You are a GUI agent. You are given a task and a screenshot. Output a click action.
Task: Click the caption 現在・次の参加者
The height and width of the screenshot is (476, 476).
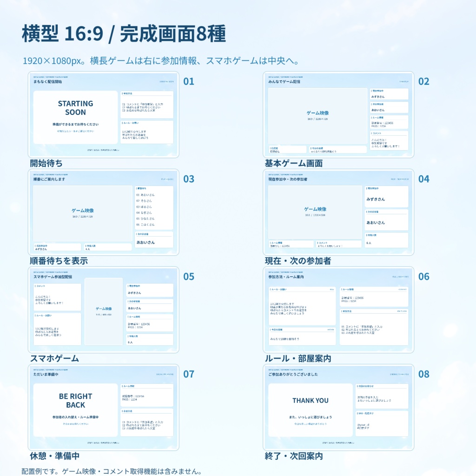[x=298, y=261]
